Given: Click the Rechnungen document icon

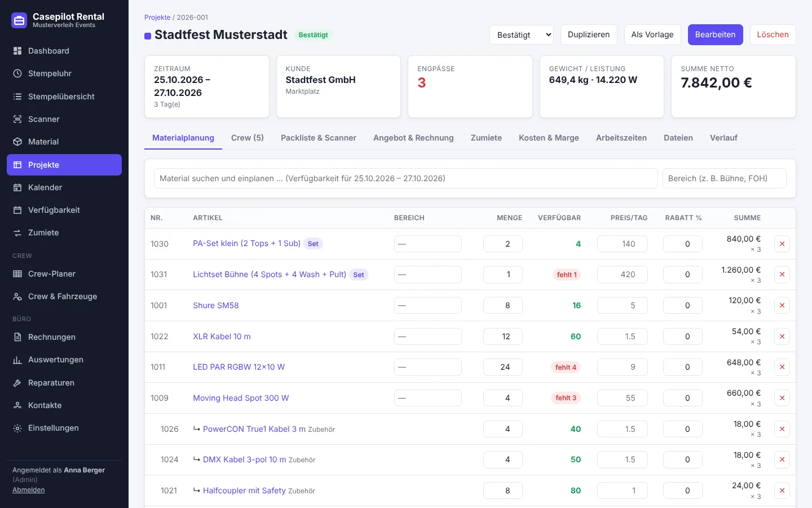Looking at the screenshot, I should coord(17,337).
